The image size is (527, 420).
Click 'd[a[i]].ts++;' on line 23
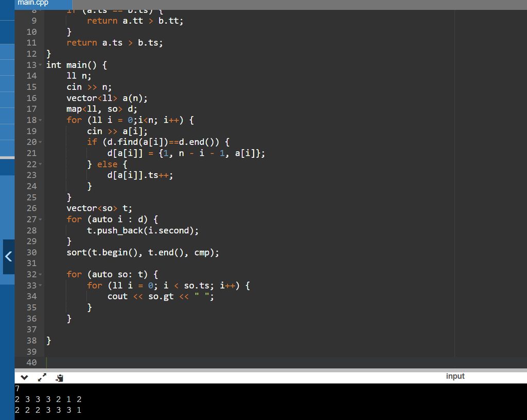tap(140, 175)
